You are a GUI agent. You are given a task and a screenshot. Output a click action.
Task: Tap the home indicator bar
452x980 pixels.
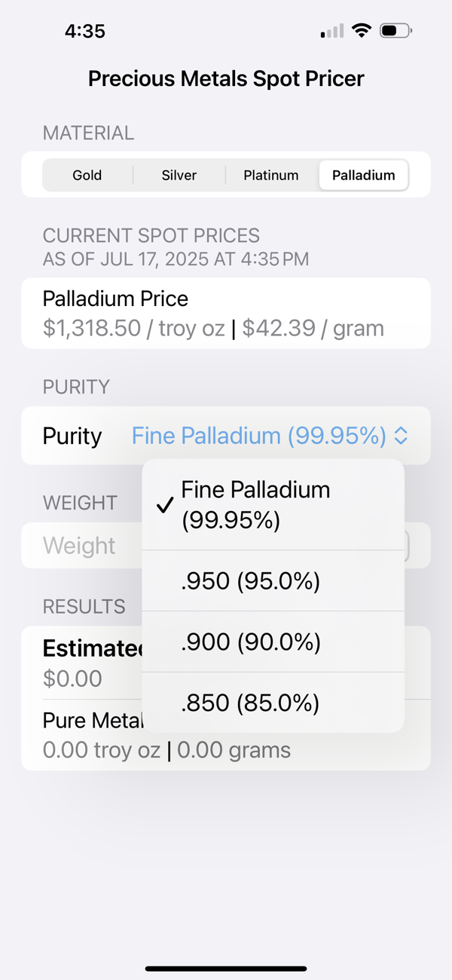(225, 970)
